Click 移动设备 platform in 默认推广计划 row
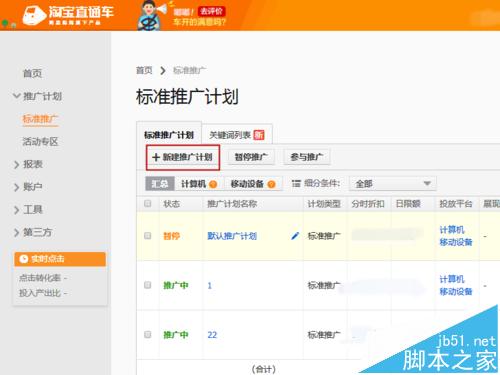 click(456, 242)
